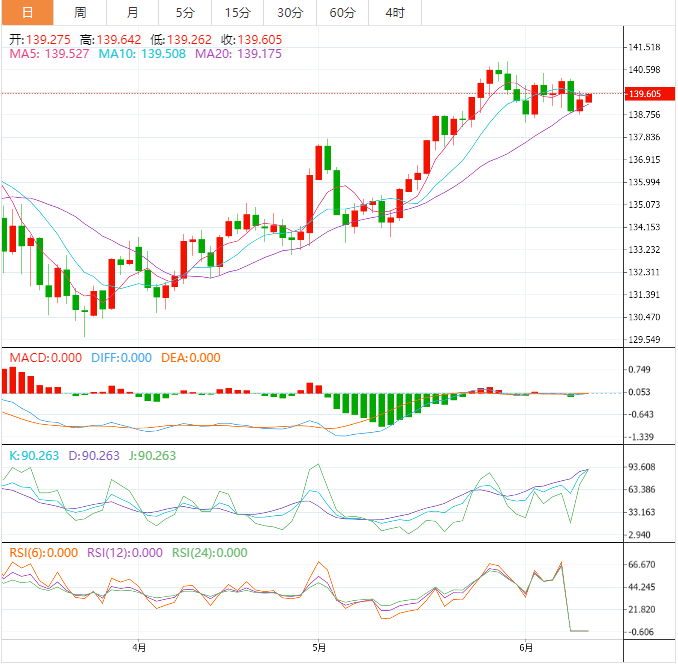Switch to the 周 weekly tab

(x=80, y=12)
